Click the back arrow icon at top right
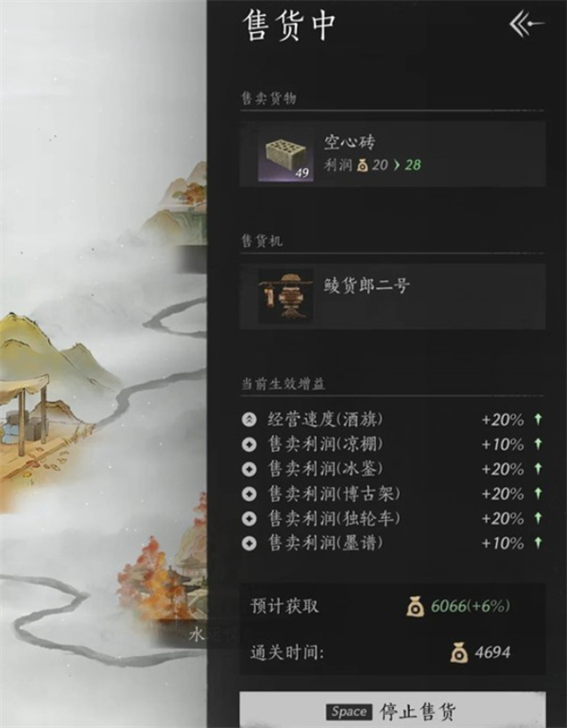This screenshot has height=728, width=567. pos(526,24)
